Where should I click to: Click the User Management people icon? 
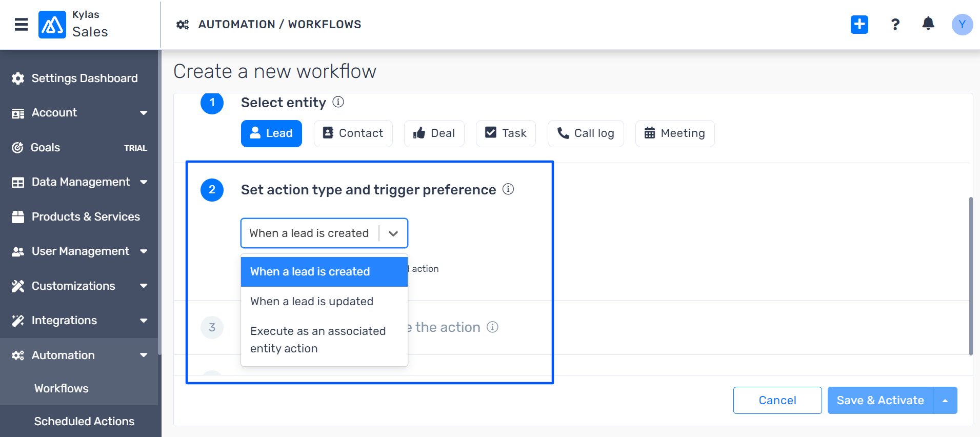pos(18,251)
